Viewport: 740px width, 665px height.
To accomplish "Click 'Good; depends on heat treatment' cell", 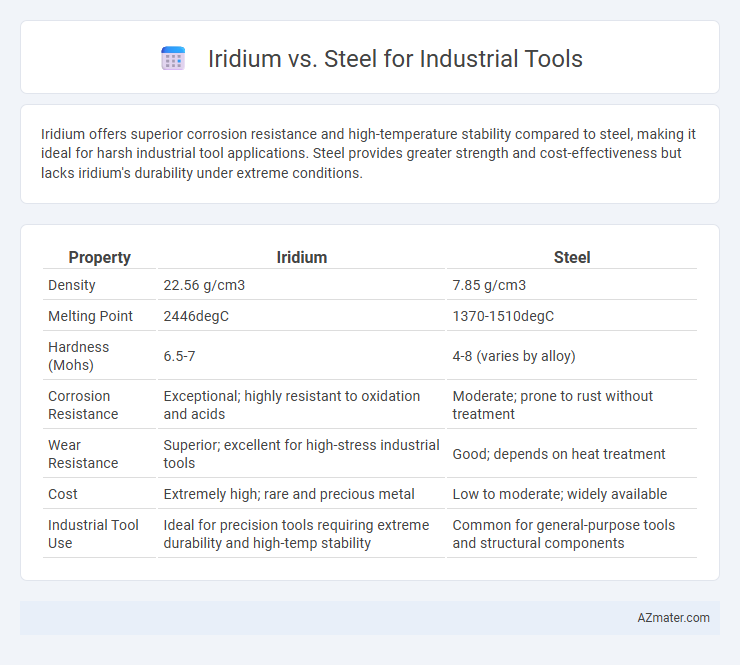I will pyautogui.click(x=572, y=454).
